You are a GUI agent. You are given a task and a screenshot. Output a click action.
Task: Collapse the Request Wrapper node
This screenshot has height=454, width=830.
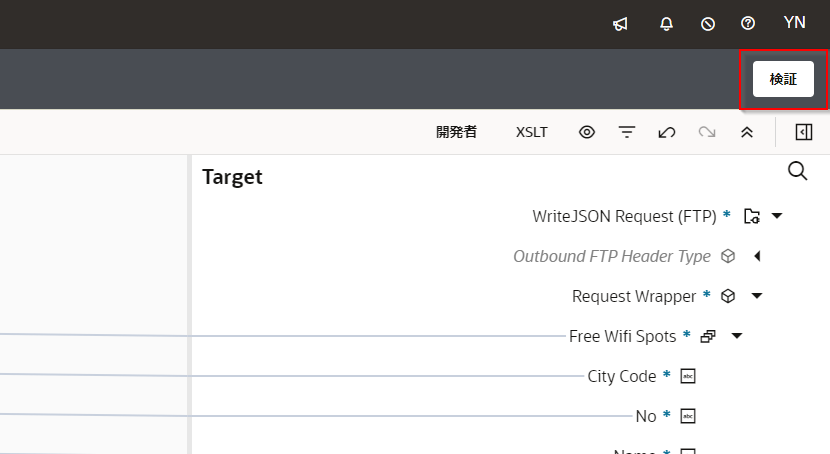757,296
